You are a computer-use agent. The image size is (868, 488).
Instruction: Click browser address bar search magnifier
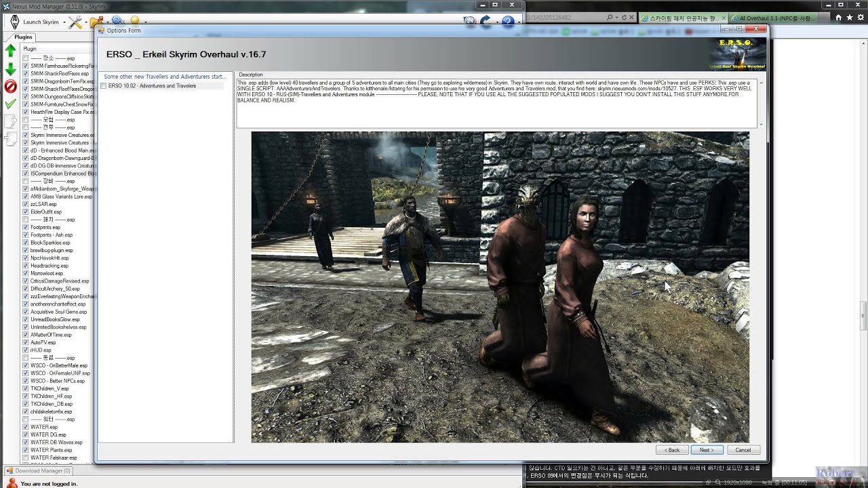point(610,18)
